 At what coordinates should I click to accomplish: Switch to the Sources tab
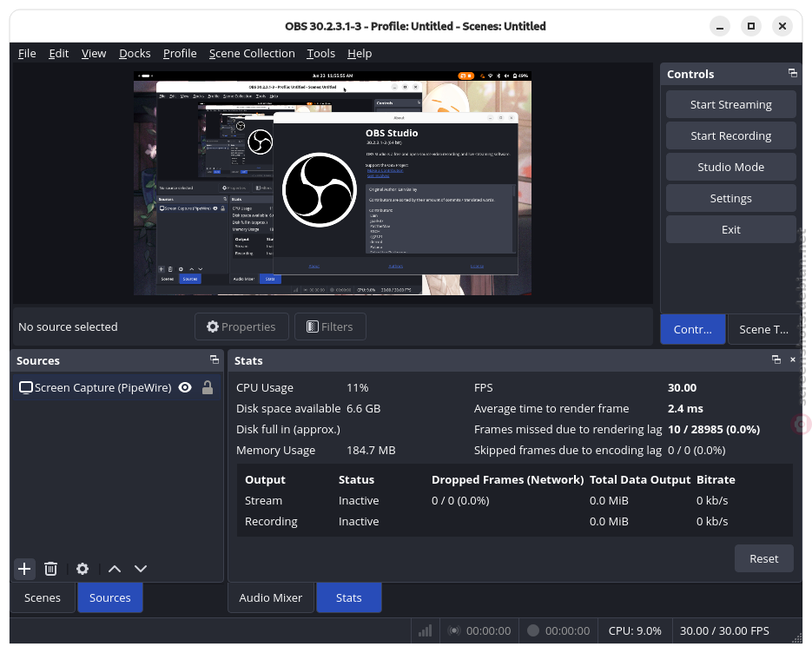[x=109, y=597]
